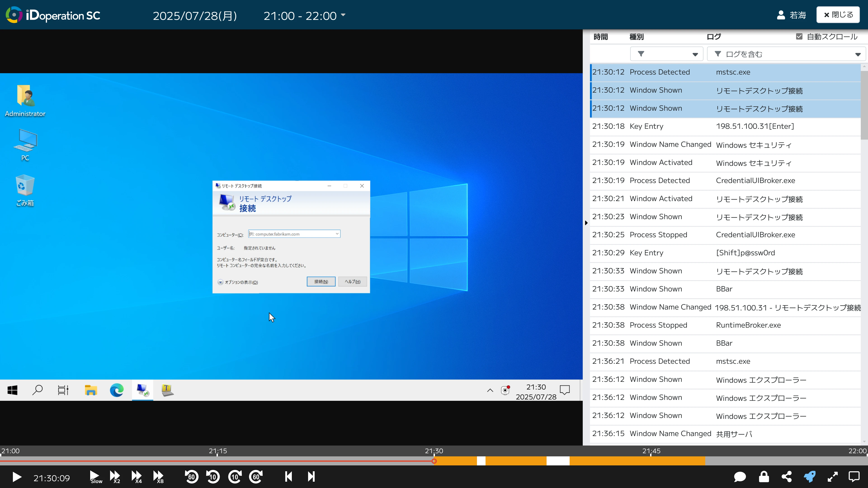This screenshot has height=488, width=868.
Task: Collapse the log panel with the side arrow
Action: 586,223
